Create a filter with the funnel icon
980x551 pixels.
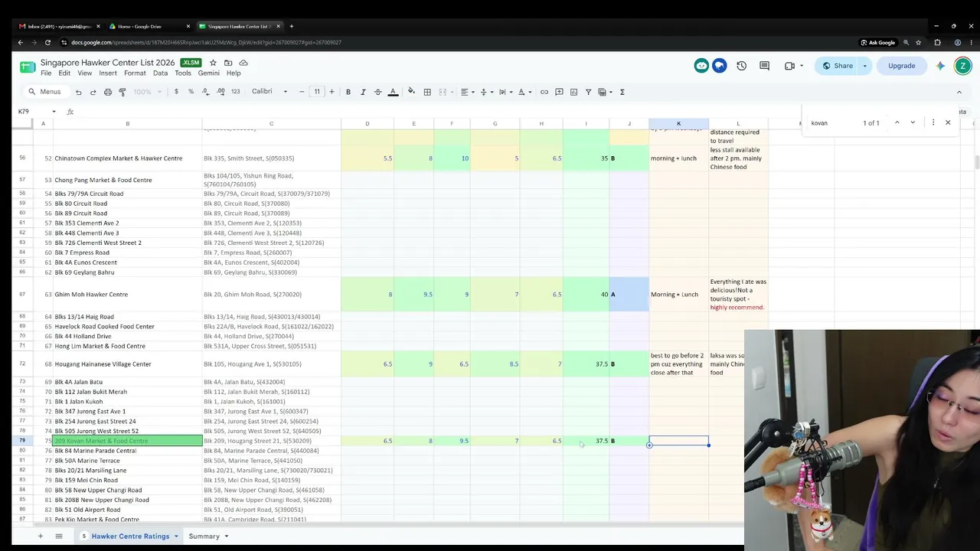[x=588, y=92]
